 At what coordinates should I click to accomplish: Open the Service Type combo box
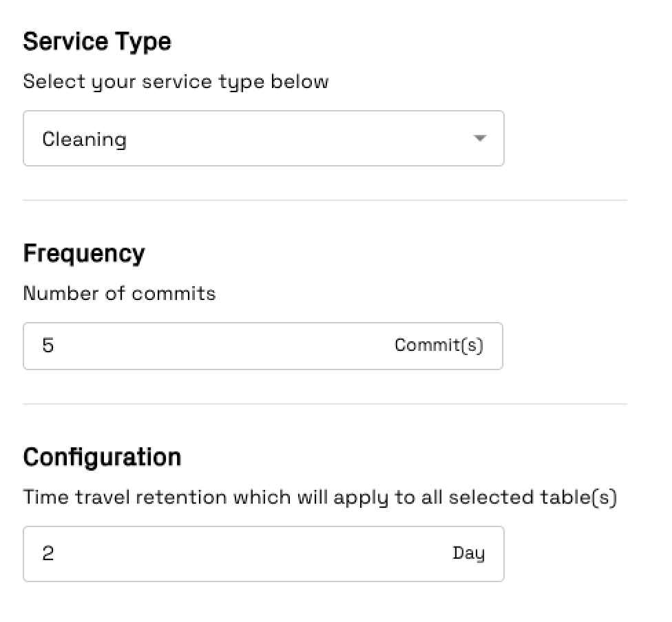(x=264, y=138)
